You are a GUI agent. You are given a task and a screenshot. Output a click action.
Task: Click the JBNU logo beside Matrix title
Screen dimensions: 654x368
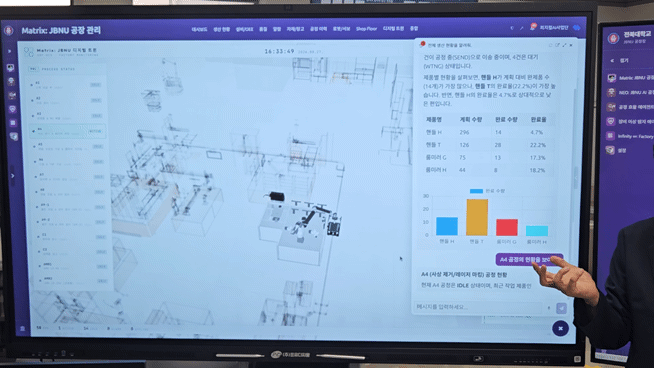[x=9, y=30]
